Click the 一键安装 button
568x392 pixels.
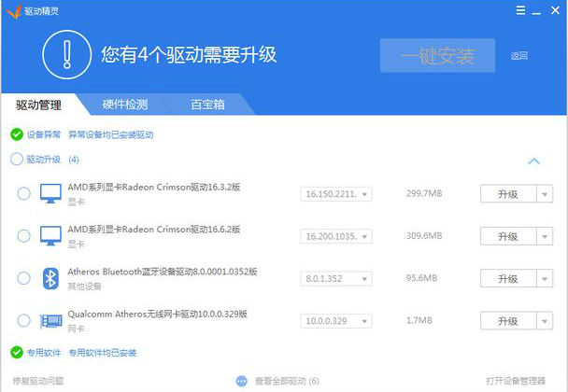(437, 56)
